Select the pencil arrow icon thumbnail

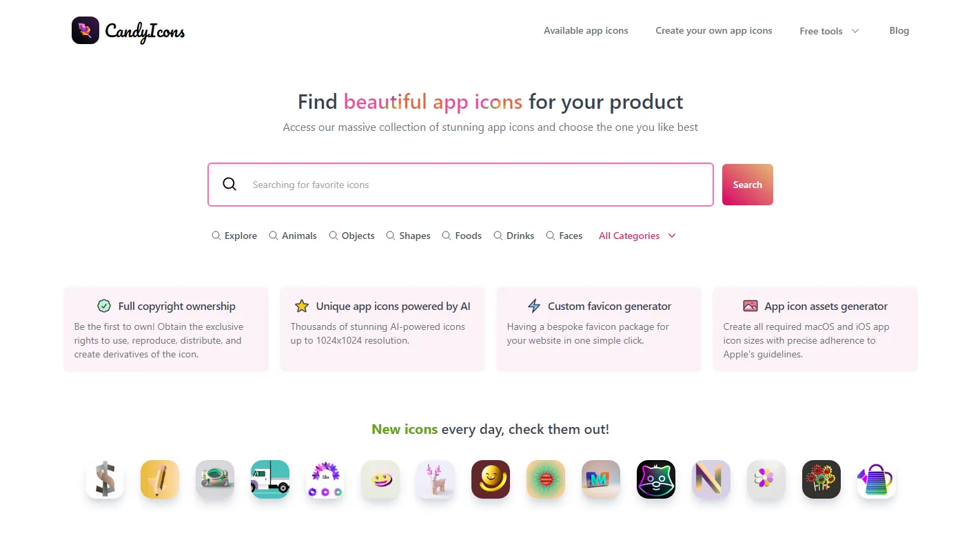(x=160, y=479)
